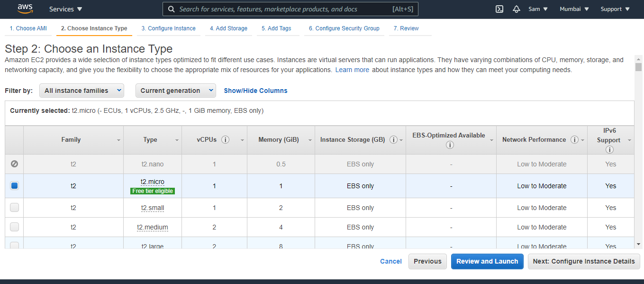Switch to step 4 Add Storage
Viewport: 644px width, 284px height.
(x=228, y=28)
